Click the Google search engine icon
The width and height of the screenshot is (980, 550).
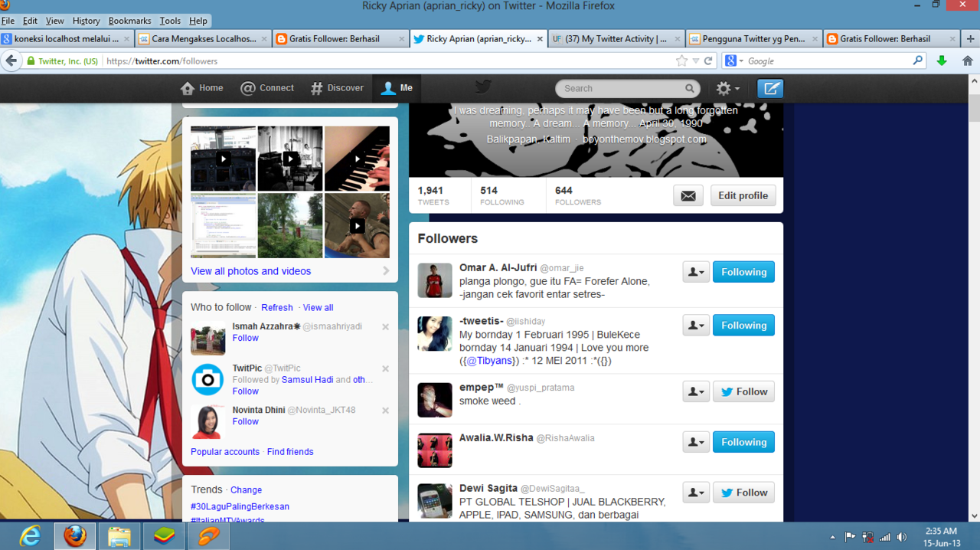click(x=731, y=61)
